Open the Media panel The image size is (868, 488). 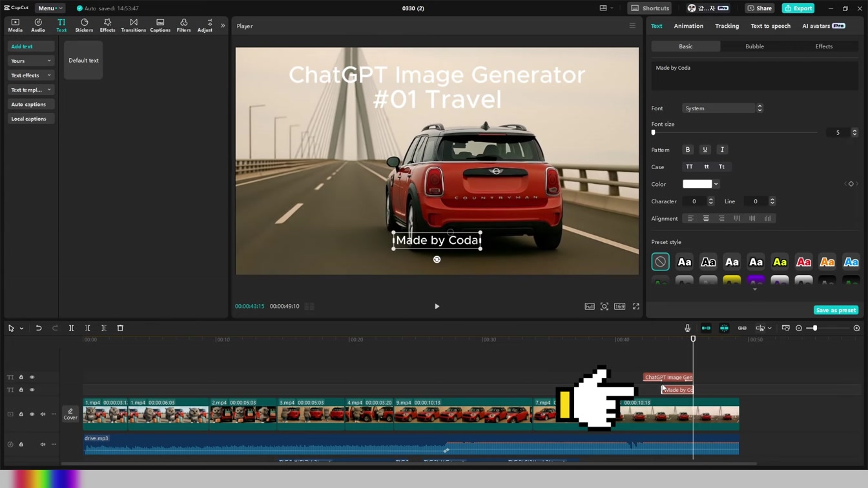(x=15, y=25)
